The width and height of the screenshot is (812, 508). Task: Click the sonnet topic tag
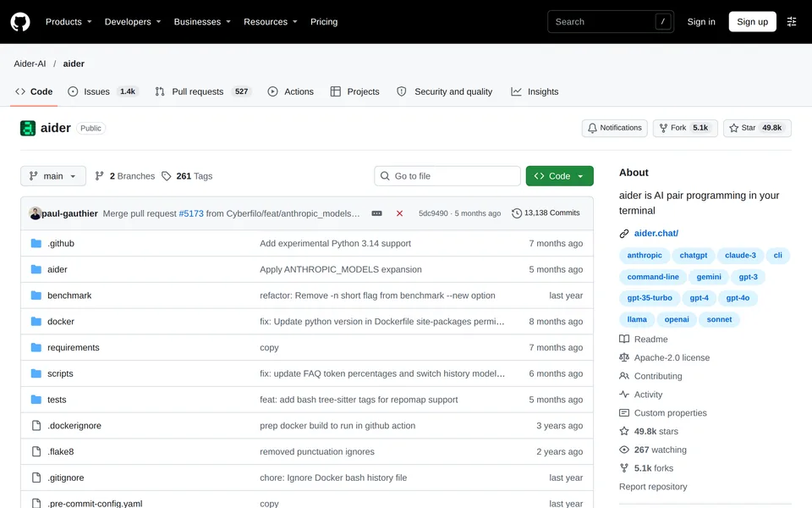pos(719,319)
